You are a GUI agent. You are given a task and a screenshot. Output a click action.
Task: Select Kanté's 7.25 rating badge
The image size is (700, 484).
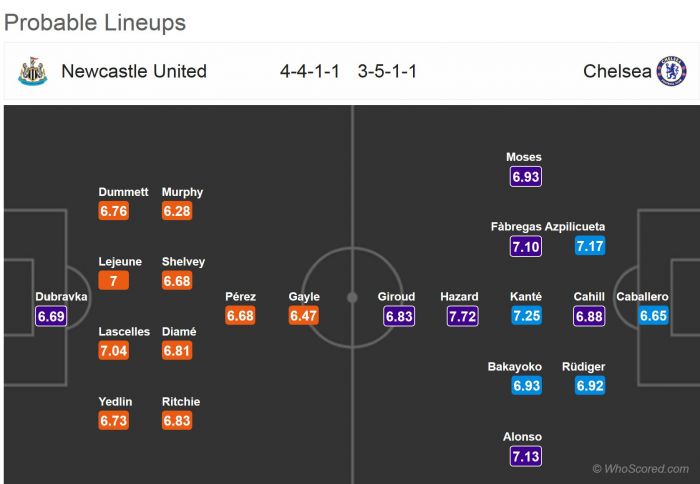point(526,316)
